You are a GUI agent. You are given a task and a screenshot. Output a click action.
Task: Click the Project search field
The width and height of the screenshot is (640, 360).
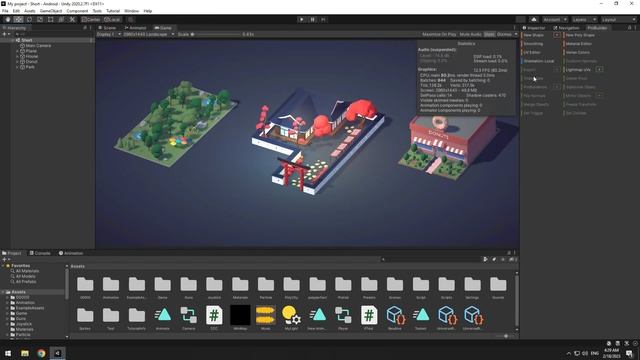[x=431, y=259]
